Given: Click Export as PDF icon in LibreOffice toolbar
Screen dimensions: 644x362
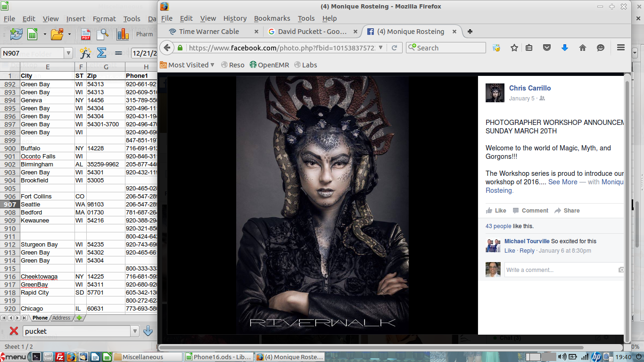Looking at the screenshot, I should click(x=86, y=34).
